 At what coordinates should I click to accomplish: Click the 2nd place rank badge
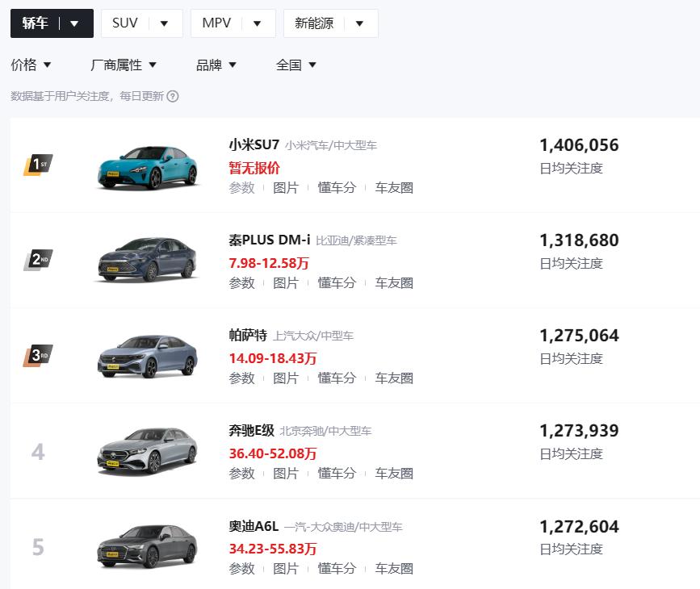[x=39, y=260]
